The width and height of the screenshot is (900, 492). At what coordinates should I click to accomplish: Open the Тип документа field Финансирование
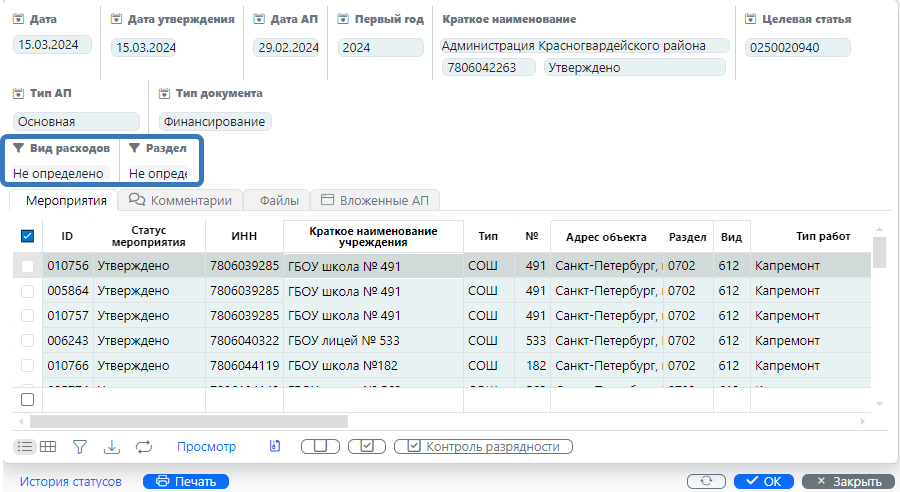tap(214, 122)
